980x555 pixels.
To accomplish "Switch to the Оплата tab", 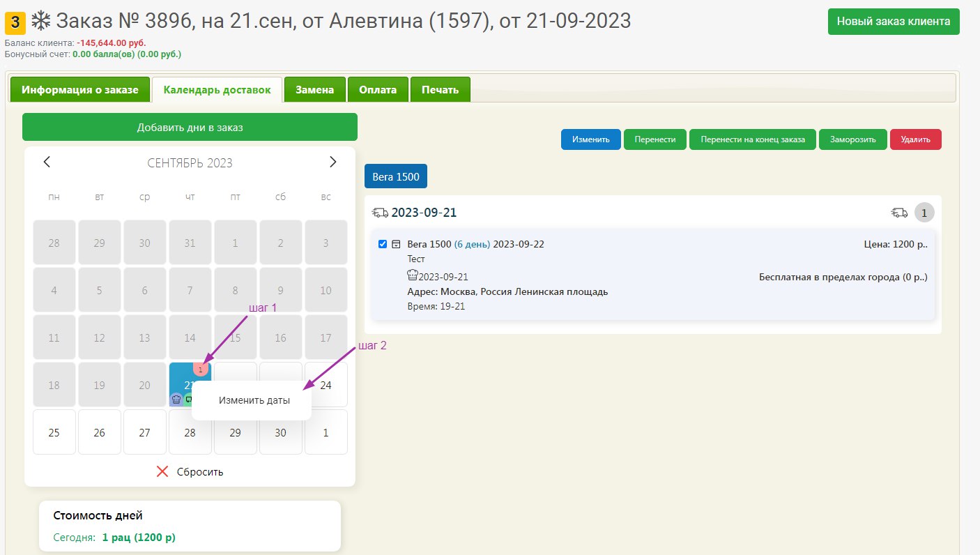I will [x=378, y=90].
